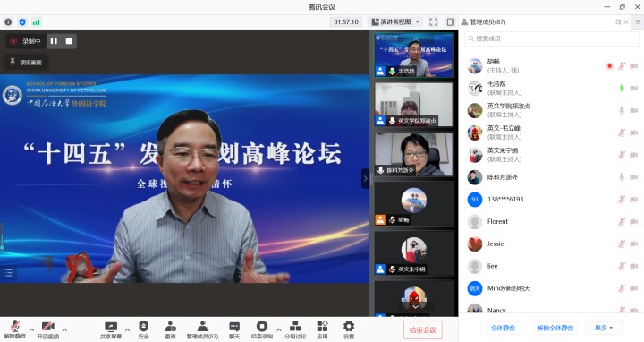Enter full screen mode

[433, 21]
